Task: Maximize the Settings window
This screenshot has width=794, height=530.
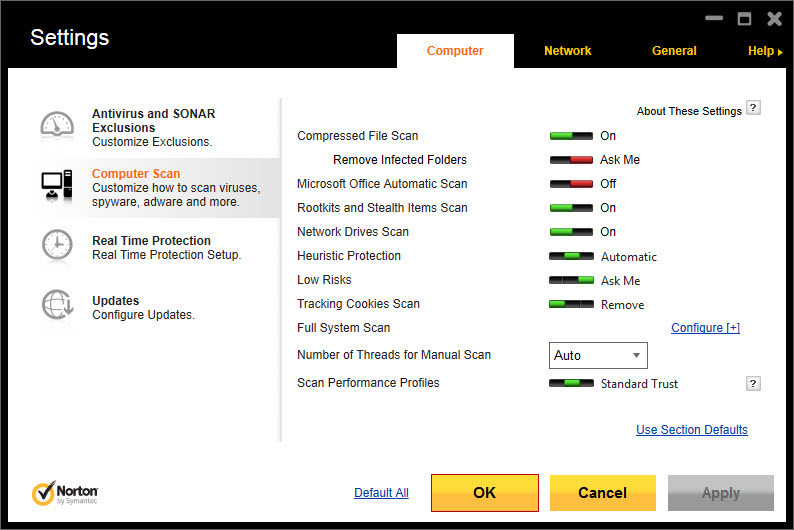Action: click(x=744, y=19)
